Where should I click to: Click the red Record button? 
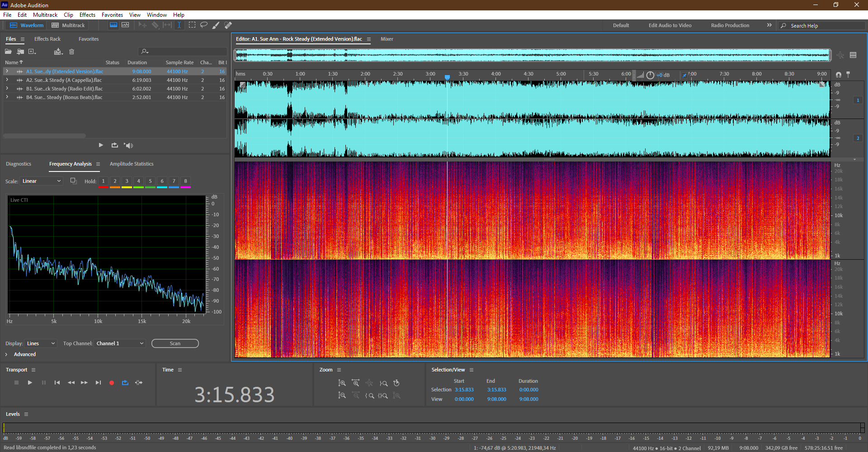tap(112, 383)
